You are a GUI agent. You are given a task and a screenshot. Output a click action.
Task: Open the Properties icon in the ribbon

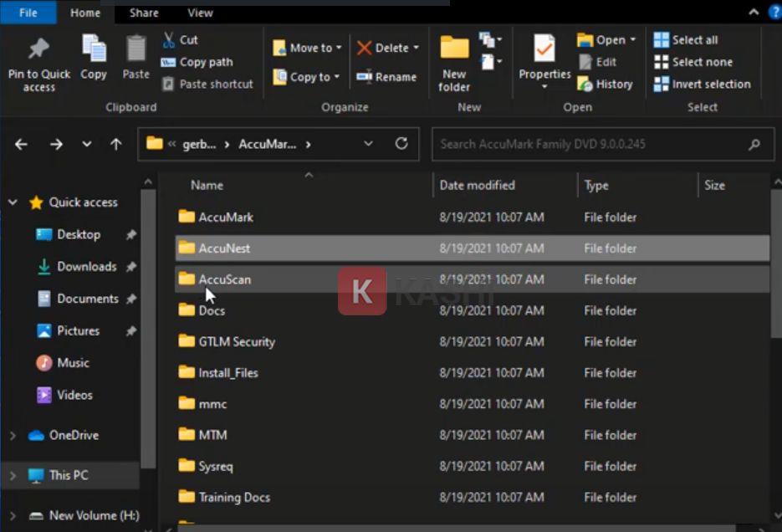[544, 50]
